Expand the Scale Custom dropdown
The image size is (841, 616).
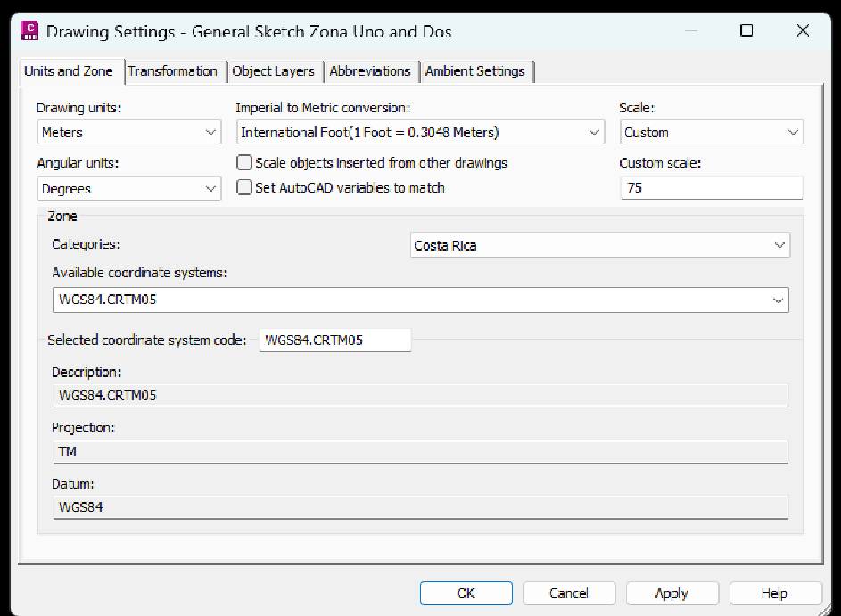[x=712, y=133]
